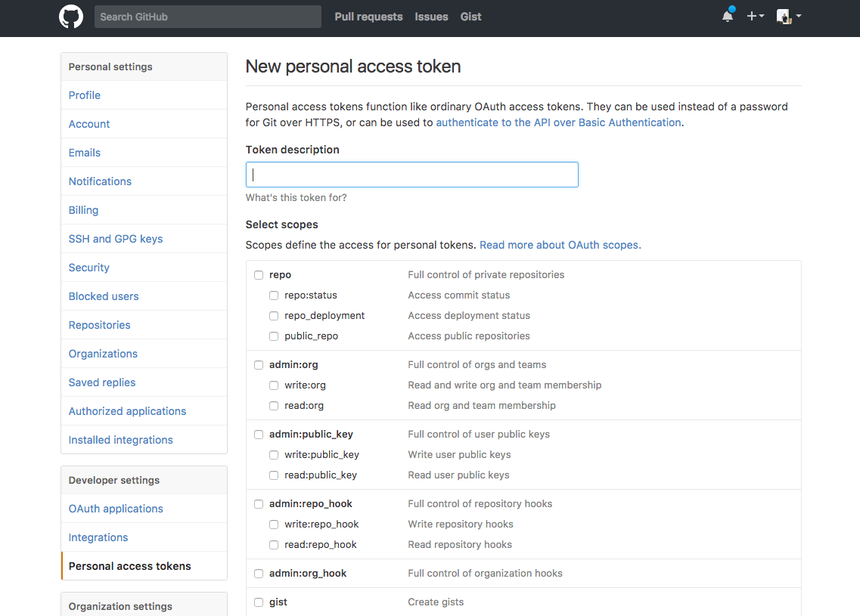This screenshot has height=616, width=860.
Task: Open Organizations settings
Action: click(x=144, y=354)
